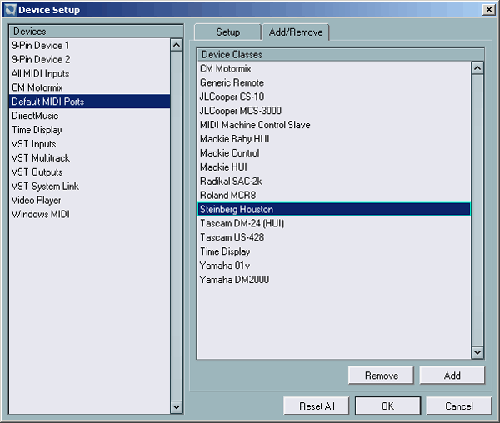This screenshot has width=500, height=423.
Task: Select CM Motormix in Devices list
Action: coord(90,87)
